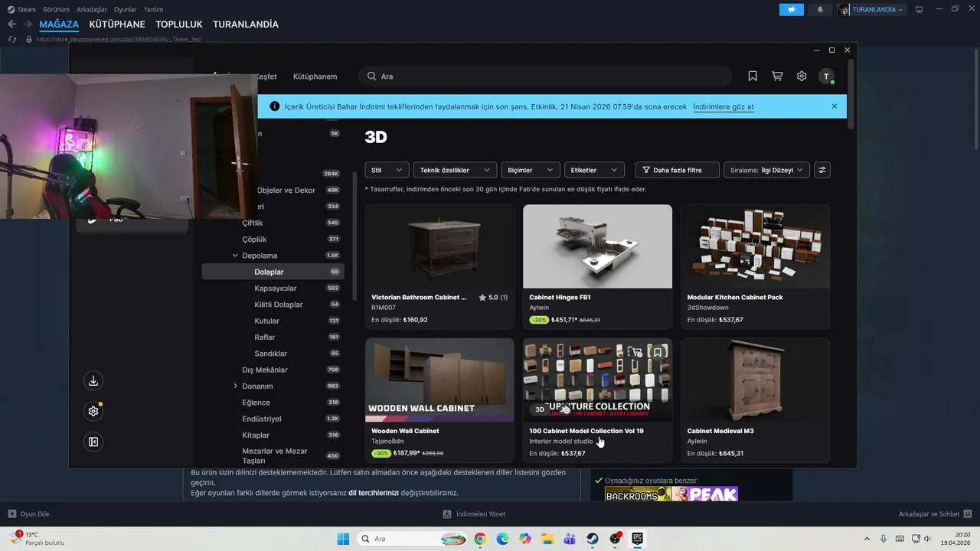Switch Steam to Big Picture mode icon
The width and height of the screenshot is (980, 551).
click(x=920, y=9)
